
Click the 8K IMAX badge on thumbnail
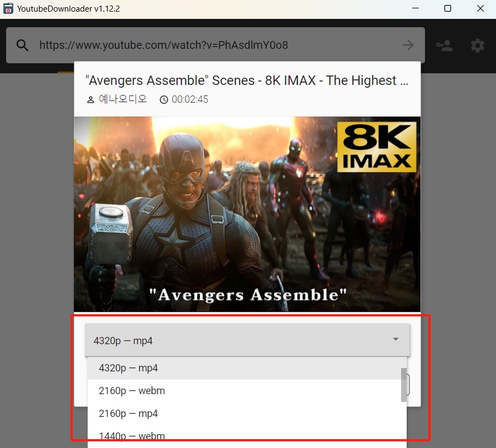pyautogui.click(x=376, y=147)
